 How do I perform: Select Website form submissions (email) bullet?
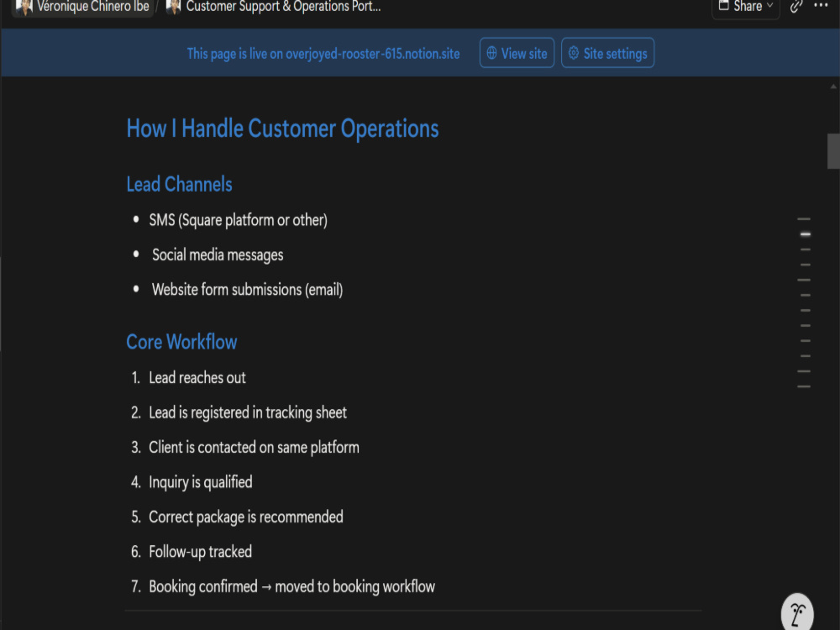coord(247,290)
